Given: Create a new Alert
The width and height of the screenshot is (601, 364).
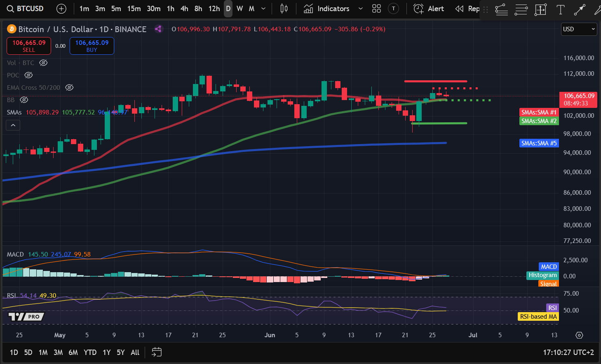Looking at the screenshot, I should point(429,9).
